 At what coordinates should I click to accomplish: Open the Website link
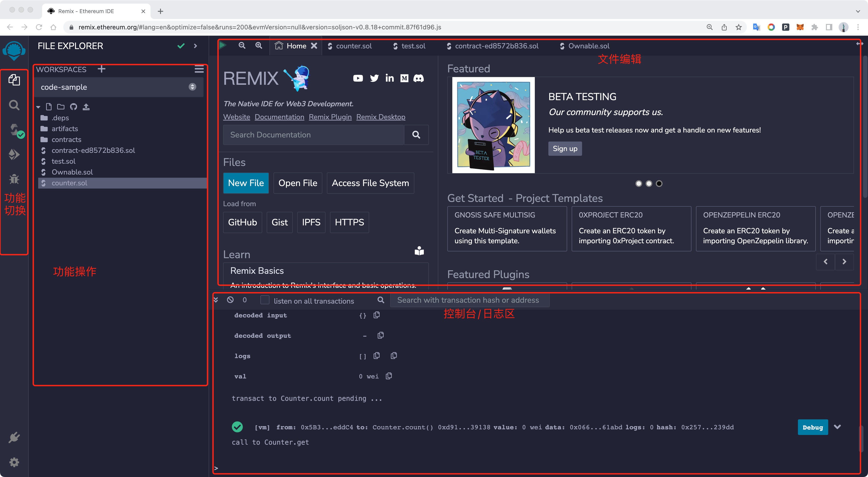point(236,117)
